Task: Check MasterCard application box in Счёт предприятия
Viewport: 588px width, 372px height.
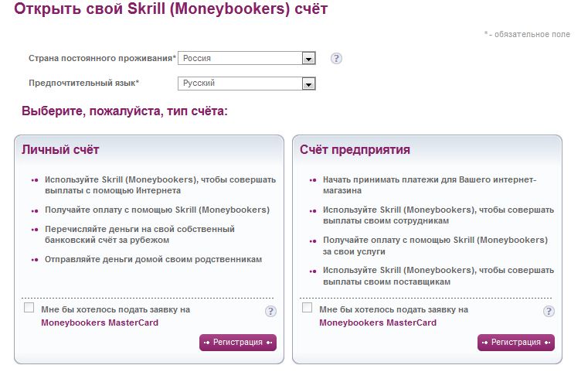Action: click(307, 308)
